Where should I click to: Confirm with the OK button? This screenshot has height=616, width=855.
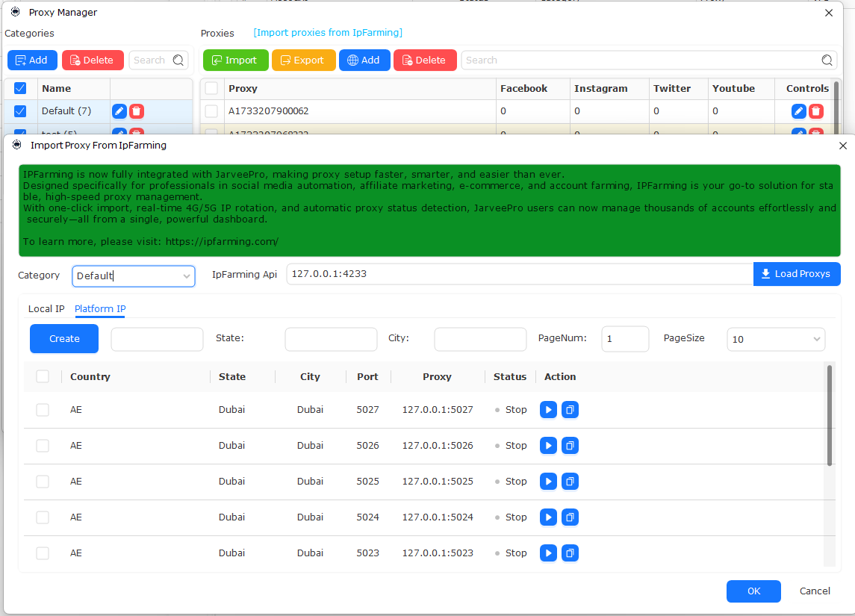(x=753, y=591)
